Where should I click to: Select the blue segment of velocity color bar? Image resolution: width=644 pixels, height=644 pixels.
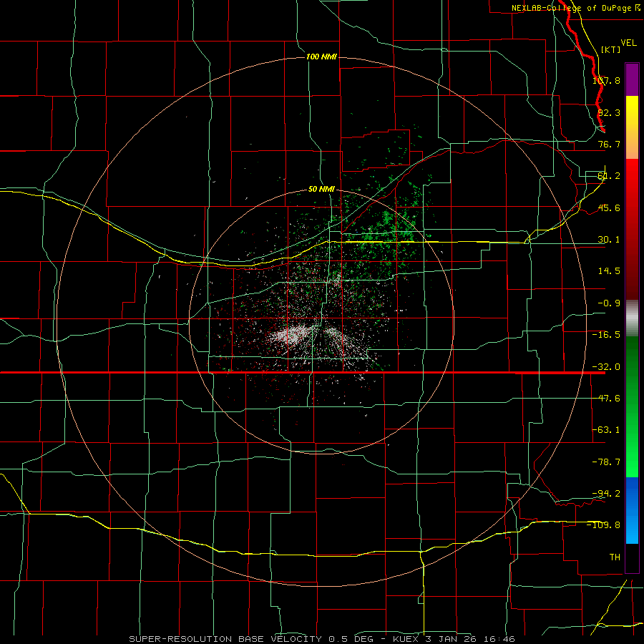(x=632, y=510)
